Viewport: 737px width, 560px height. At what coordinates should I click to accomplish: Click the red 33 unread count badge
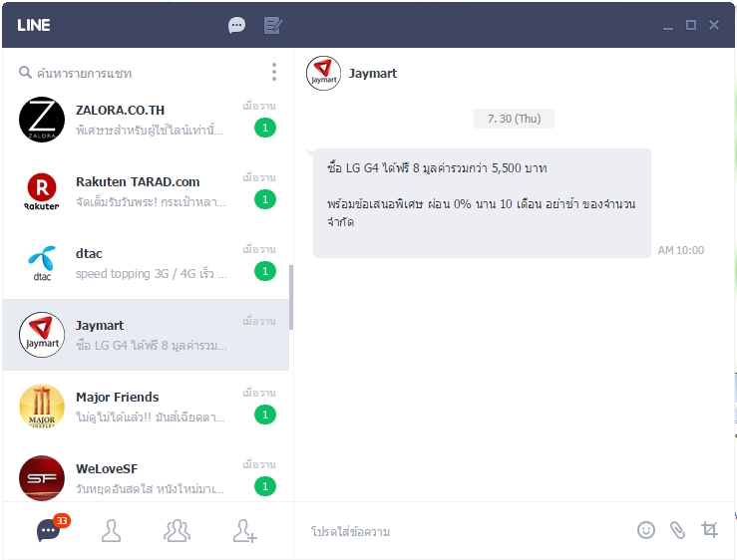(62, 520)
